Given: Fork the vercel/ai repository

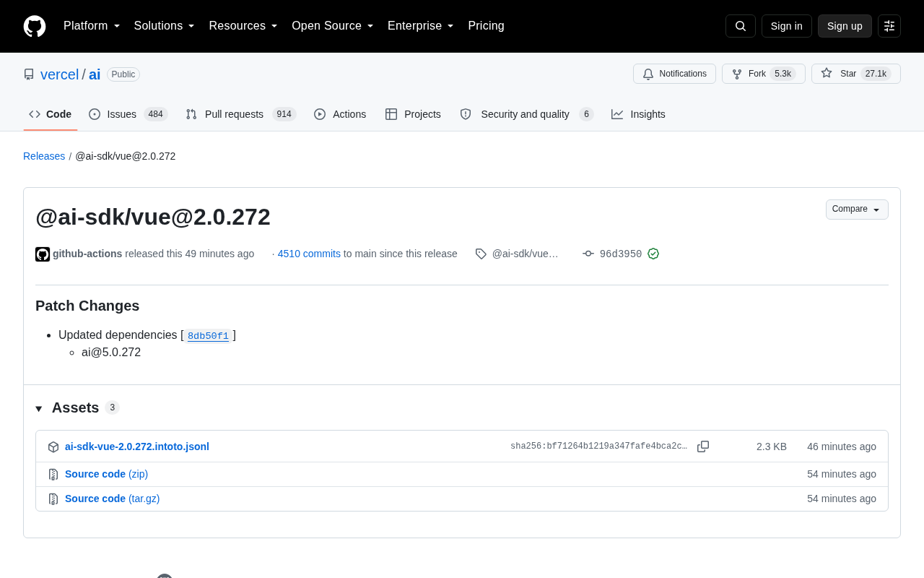Looking at the screenshot, I should 764,74.
